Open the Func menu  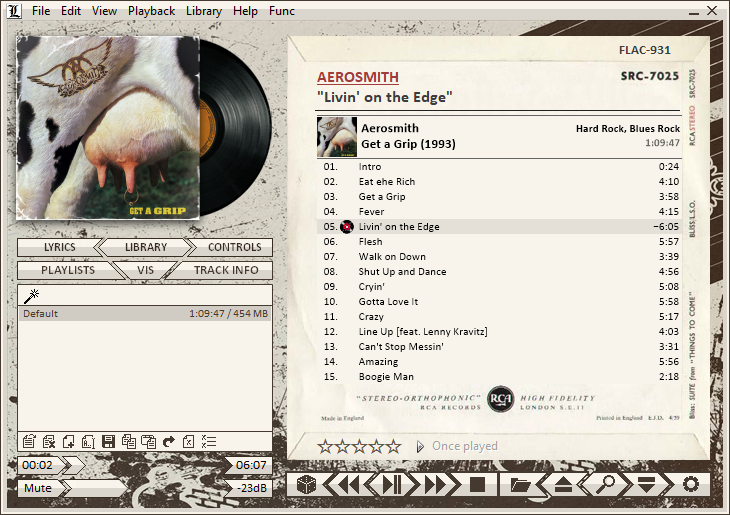tap(282, 11)
